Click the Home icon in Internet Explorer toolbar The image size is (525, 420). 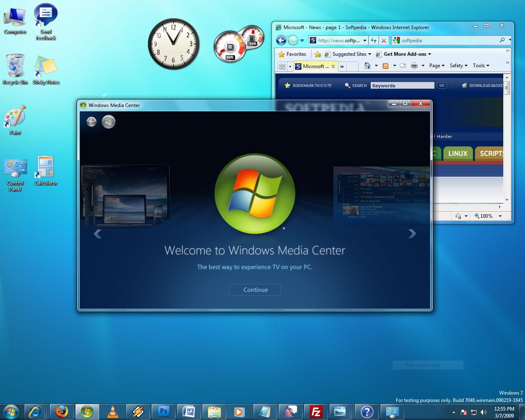point(367,66)
